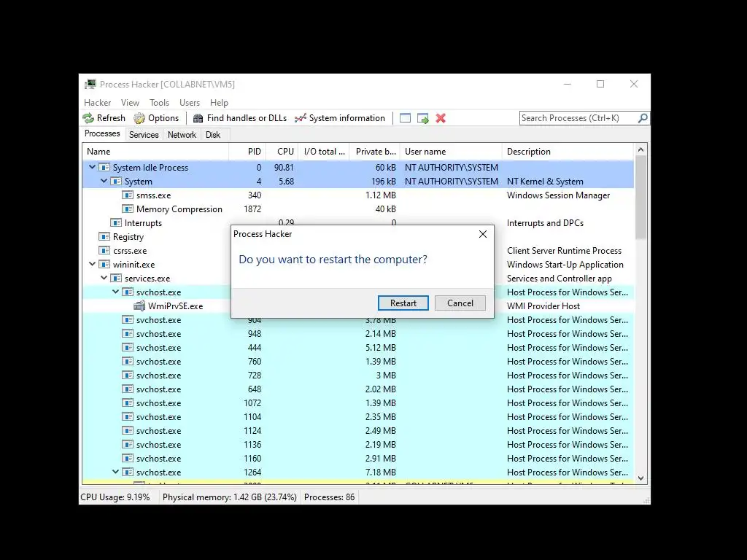Click the Windows Session Manager description
The height and width of the screenshot is (560, 747).
[x=558, y=195]
